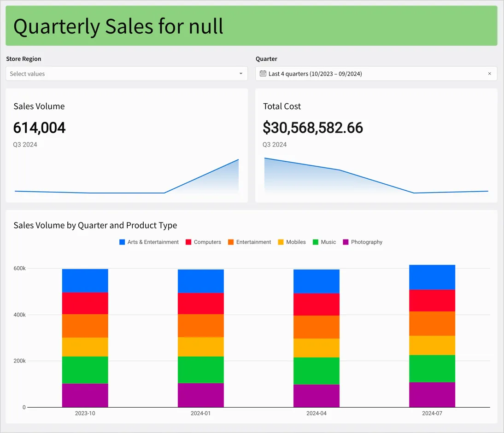504x433 pixels.
Task: Open the Last 4 quarters date range field
Action: click(x=376, y=74)
